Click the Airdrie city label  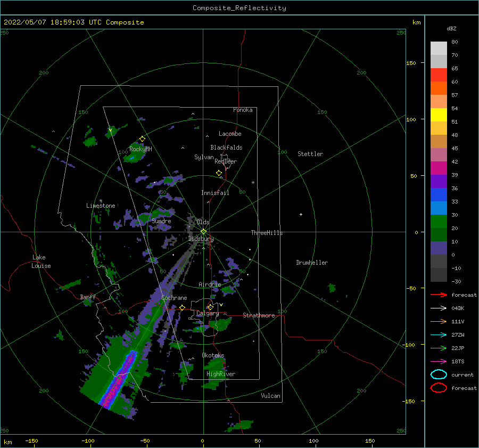coord(210,284)
